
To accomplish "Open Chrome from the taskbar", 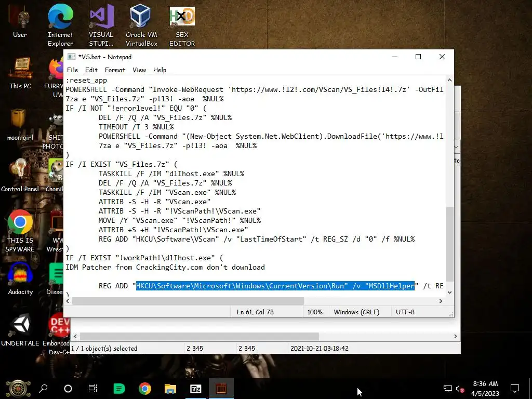I will 145,389.
